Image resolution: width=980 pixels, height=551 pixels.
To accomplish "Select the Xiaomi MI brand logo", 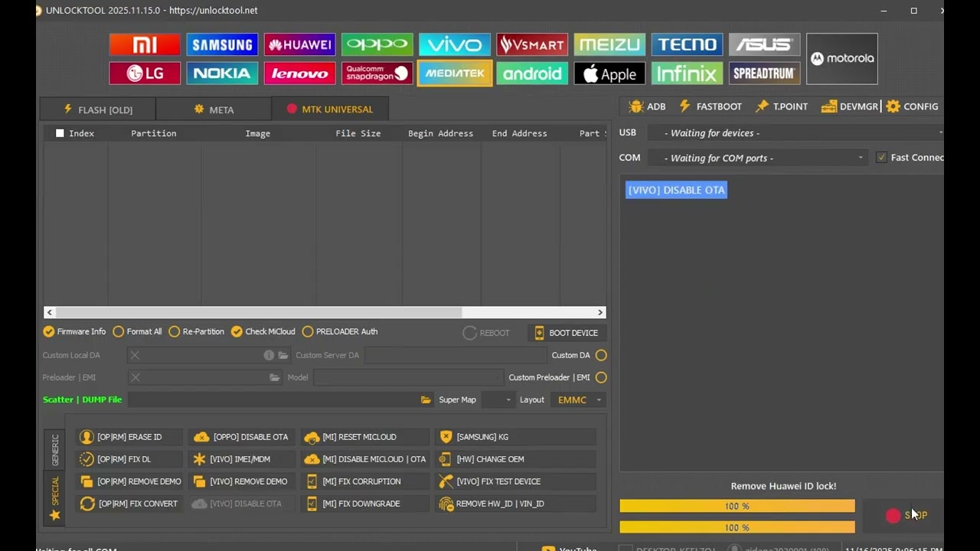I will pyautogui.click(x=145, y=44).
